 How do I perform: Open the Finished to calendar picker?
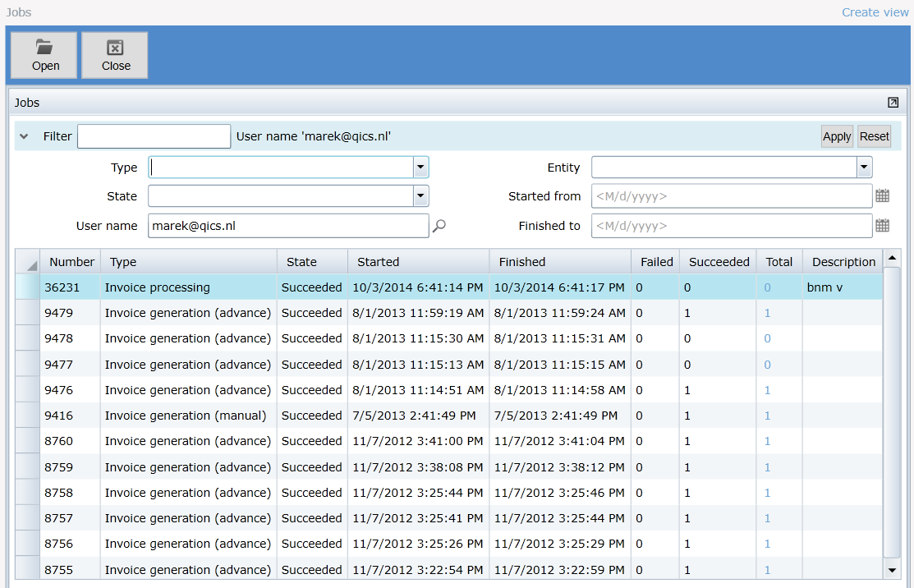[883, 226]
